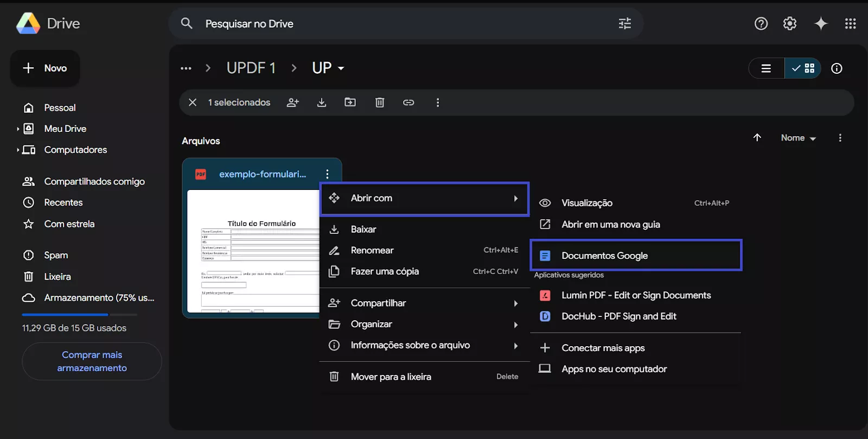
Task: Click the download icon in selection toolbar
Action: (322, 103)
